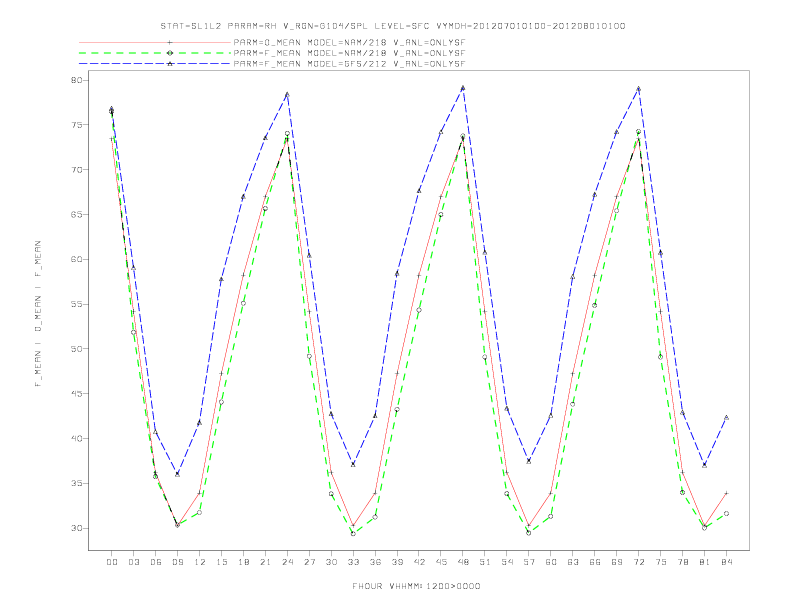Screen dimensions: 792x612
Task: Click x-axis tick label 72
Action: tap(638, 562)
